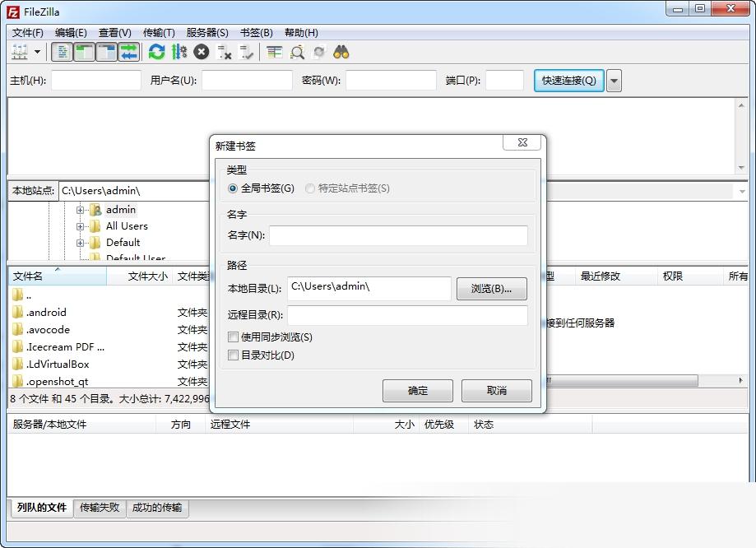This screenshot has height=548, width=756.
Task: Sort by the 文件大小 column header
Action: [140, 276]
